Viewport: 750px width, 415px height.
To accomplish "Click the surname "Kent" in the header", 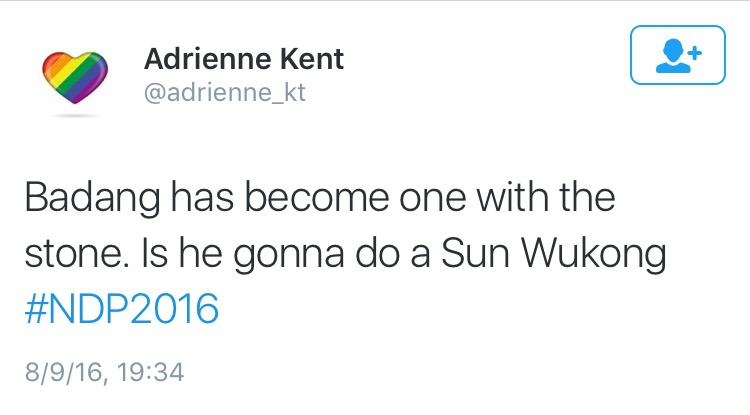I will click(x=311, y=59).
